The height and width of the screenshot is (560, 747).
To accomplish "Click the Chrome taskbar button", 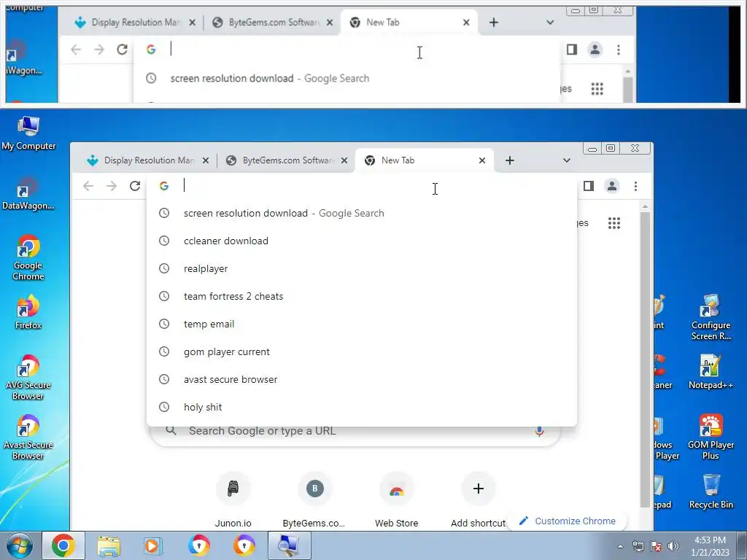I will [x=63, y=545].
